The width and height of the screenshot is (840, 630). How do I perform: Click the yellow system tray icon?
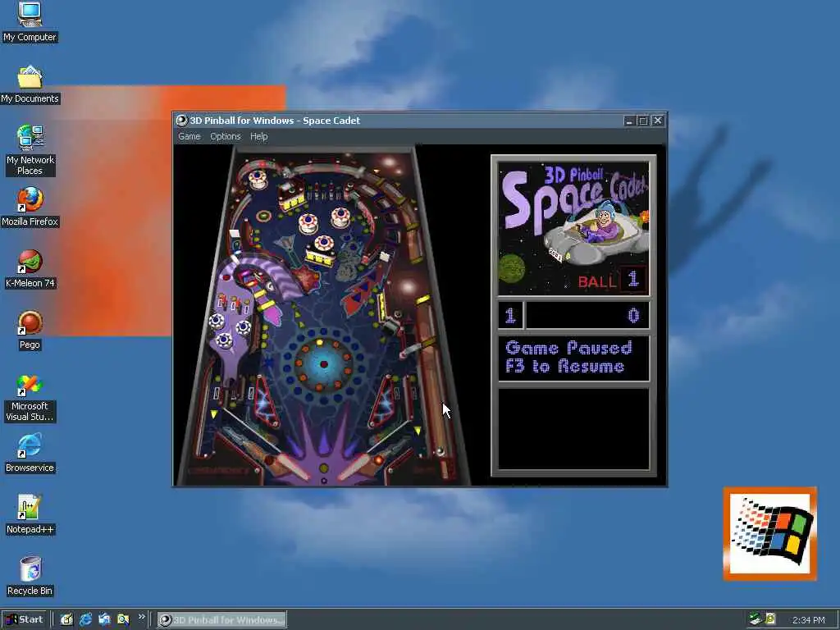770,619
